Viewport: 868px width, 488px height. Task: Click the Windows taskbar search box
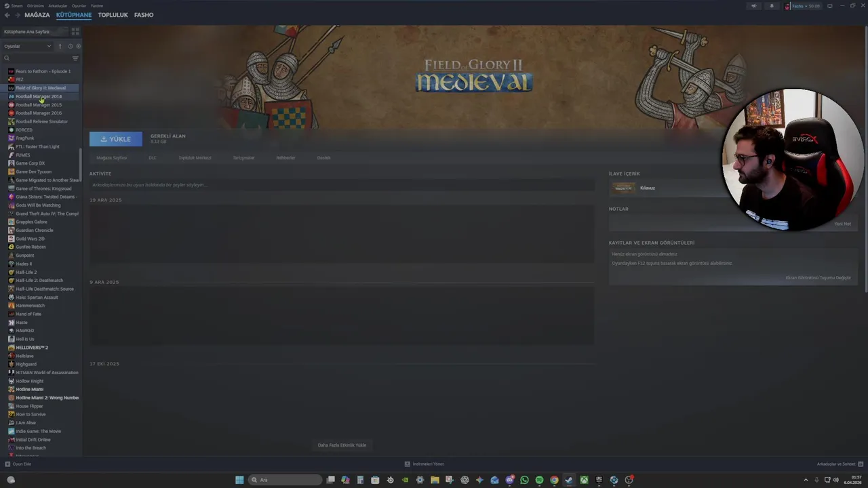click(x=285, y=480)
